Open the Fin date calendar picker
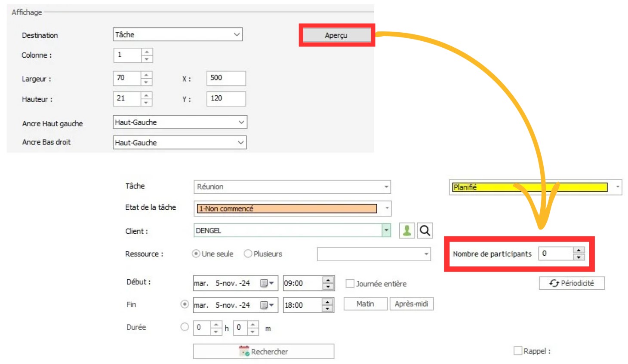The width and height of the screenshot is (628, 364). pos(267,305)
